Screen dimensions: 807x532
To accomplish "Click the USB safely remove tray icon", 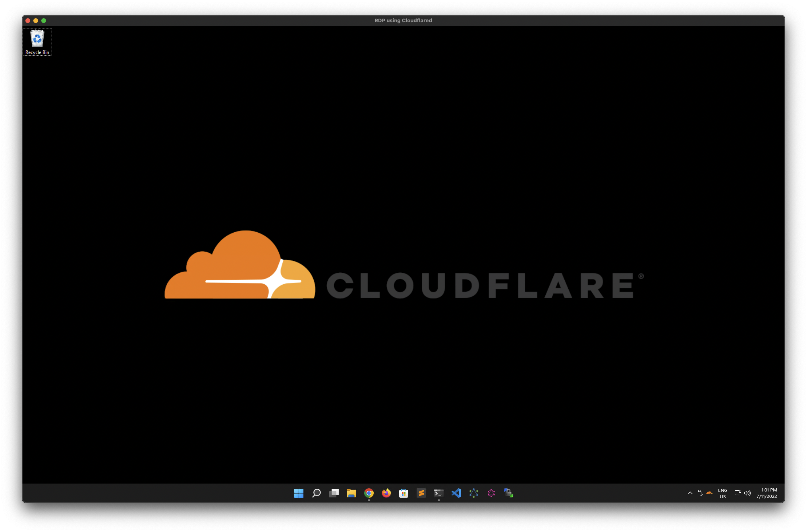I will pyautogui.click(x=700, y=493).
